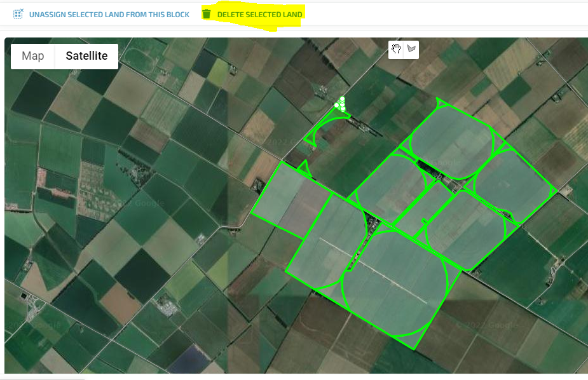This screenshot has height=380, width=588.
Task: Activate the draw polygon shape tool
Action: [x=411, y=50]
